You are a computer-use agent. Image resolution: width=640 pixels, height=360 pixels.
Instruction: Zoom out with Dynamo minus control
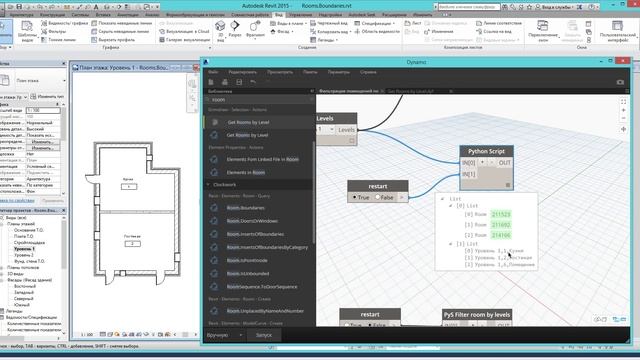[623, 118]
